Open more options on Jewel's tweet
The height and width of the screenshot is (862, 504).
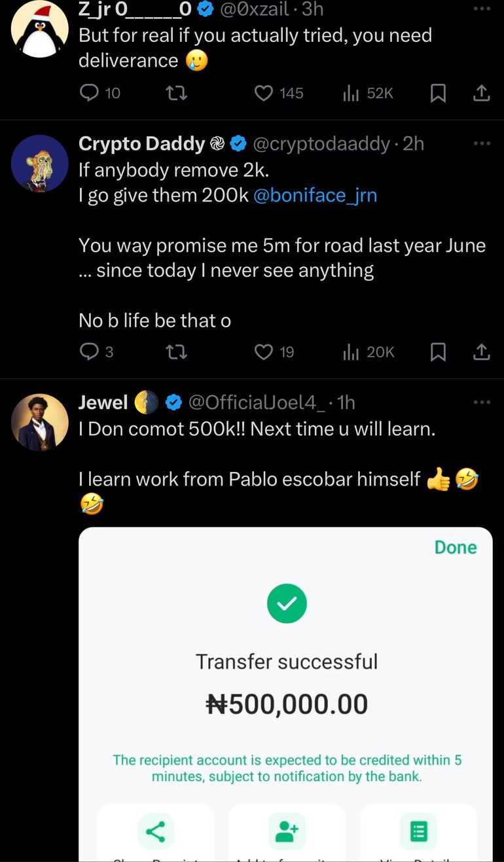click(x=481, y=402)
